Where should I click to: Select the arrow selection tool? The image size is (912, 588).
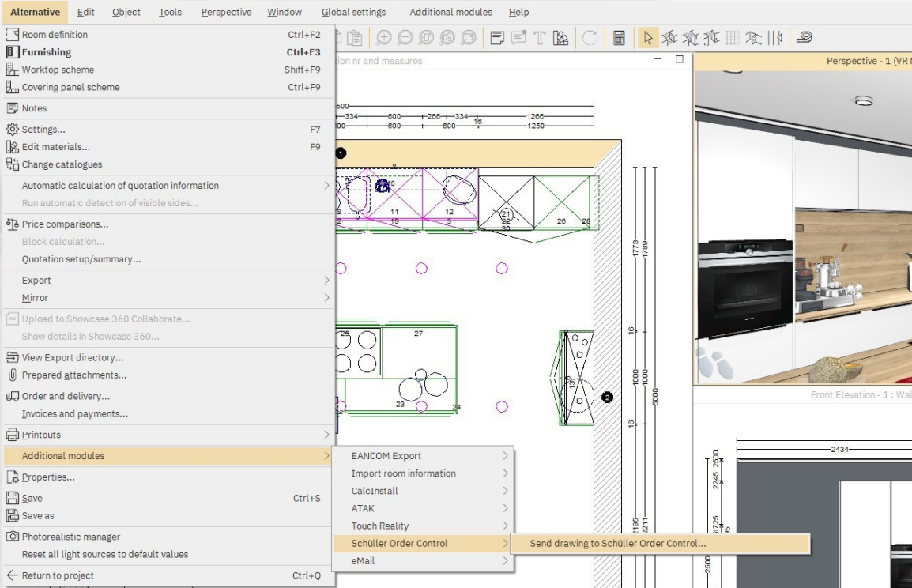(647, 36)
